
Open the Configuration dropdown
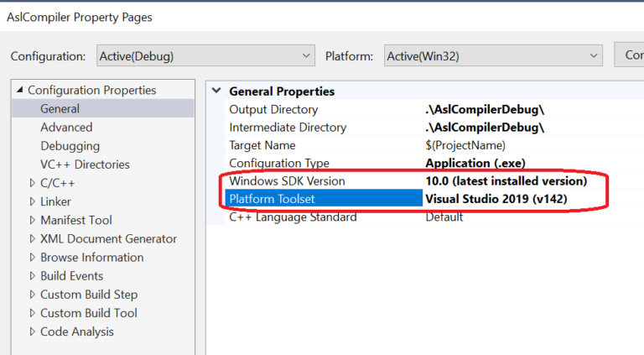[205, 56]
